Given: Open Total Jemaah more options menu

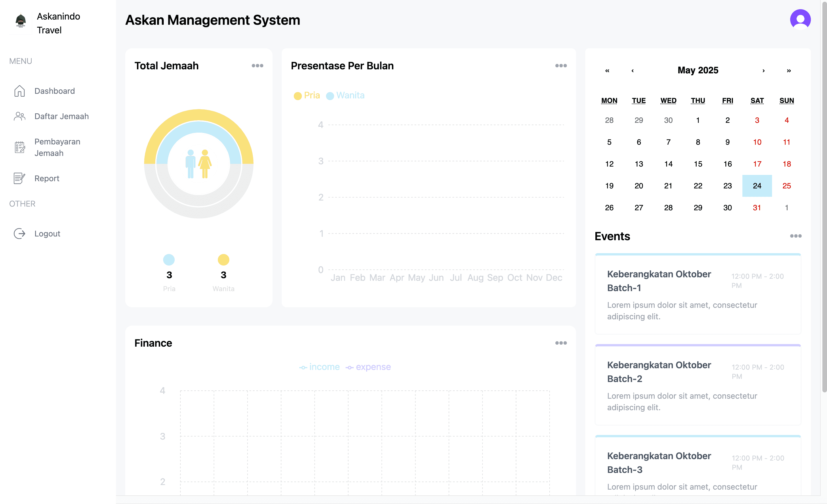Looking at the screenshot, I should pos(258,66).
